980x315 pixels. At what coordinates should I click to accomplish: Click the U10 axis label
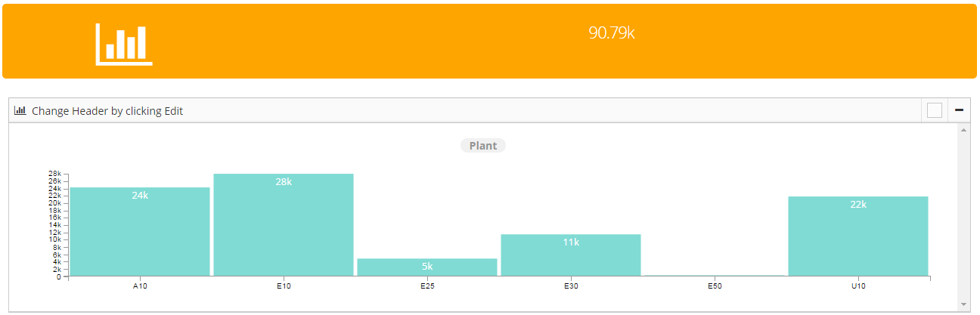pos(858,287)
